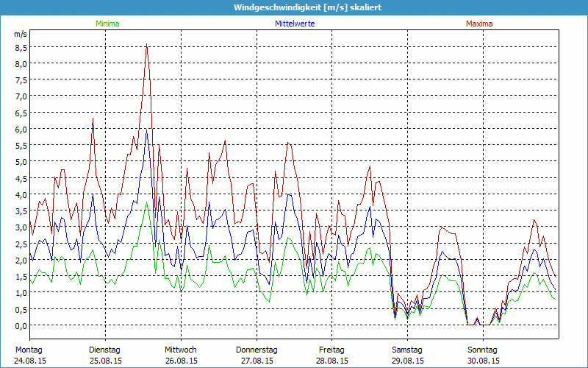Click the '2,5' y-axis value
The width and height of the screenshot is (588, 368).
(x=21, y=244)
